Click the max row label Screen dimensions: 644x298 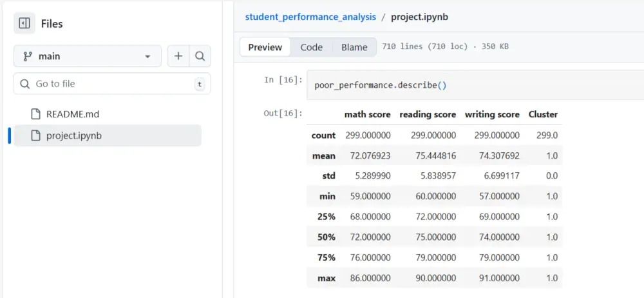tap(327, 278)
